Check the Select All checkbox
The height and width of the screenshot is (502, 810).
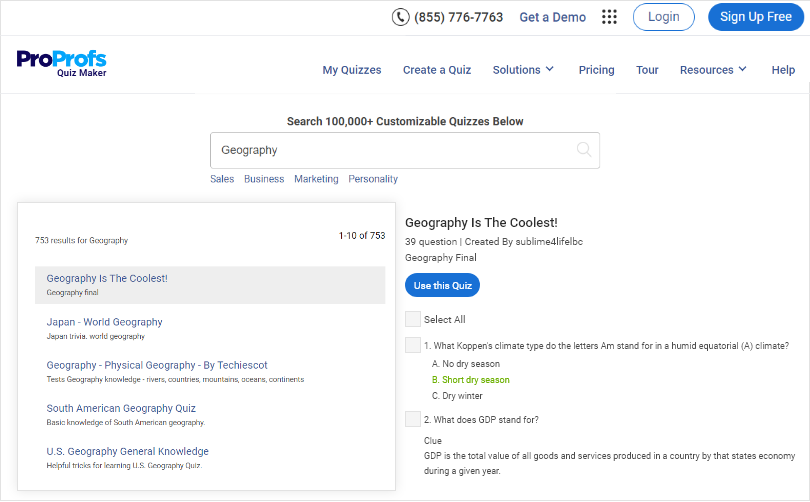tap(413, 319)
